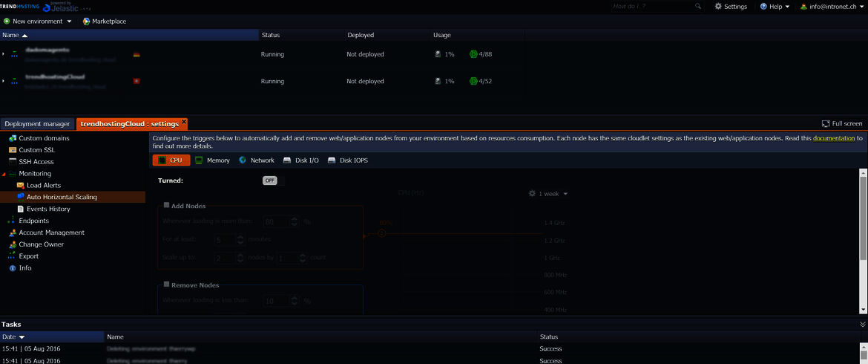Adjust the Remove Nodes loading percent stepper

[294, 301]
